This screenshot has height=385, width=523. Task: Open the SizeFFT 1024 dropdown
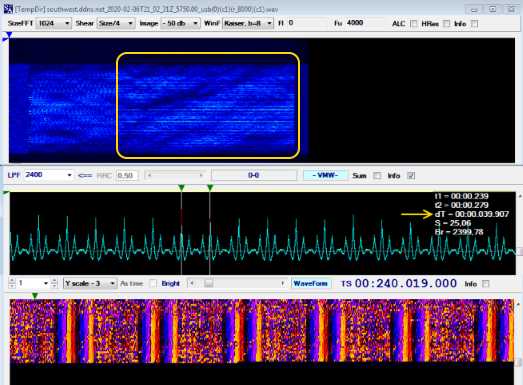coord(54,23)
